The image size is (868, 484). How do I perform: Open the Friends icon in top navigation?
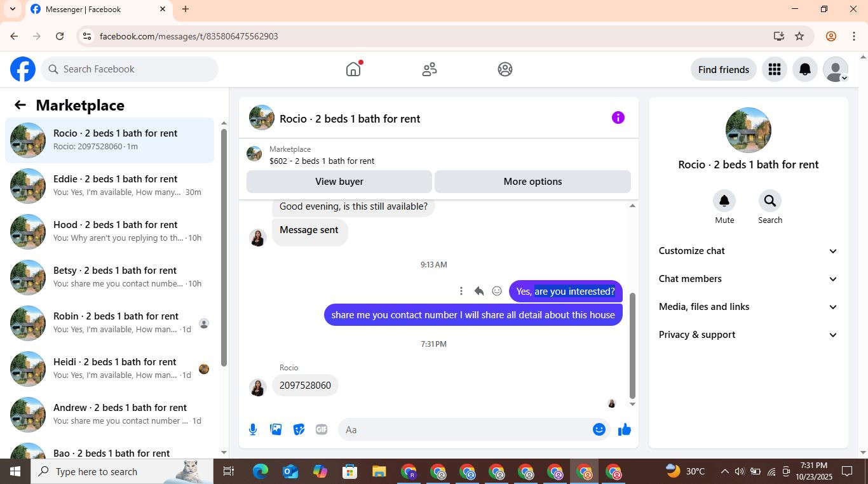430,69
